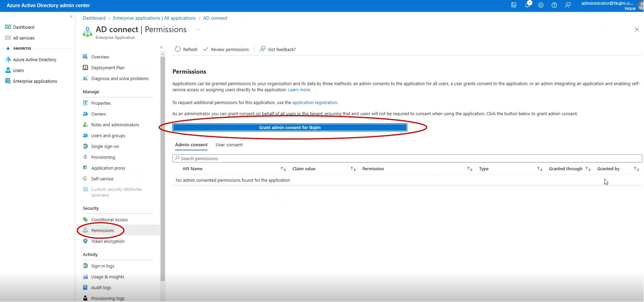
Task: Click the Token encryption shield icon
Action: pos(85,241)
